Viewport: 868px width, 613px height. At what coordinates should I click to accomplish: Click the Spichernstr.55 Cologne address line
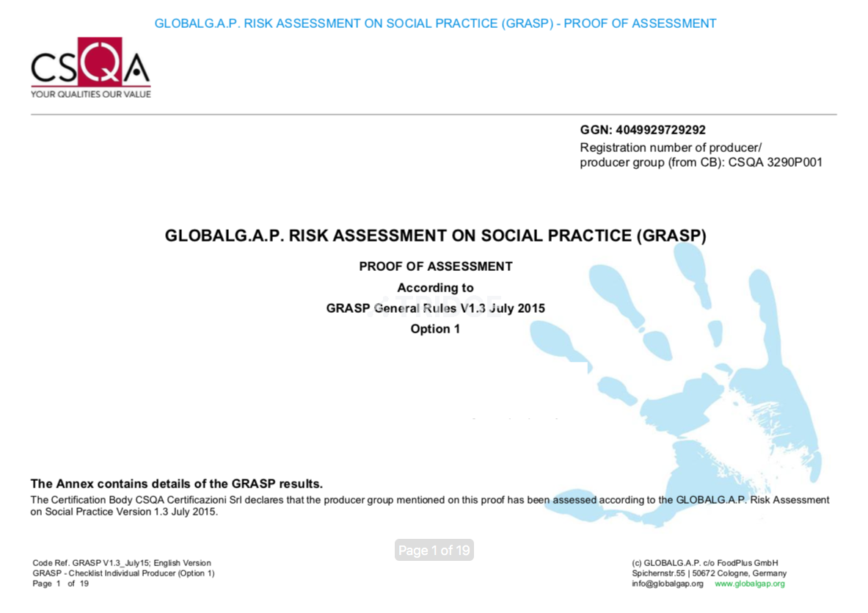(709, 573)
